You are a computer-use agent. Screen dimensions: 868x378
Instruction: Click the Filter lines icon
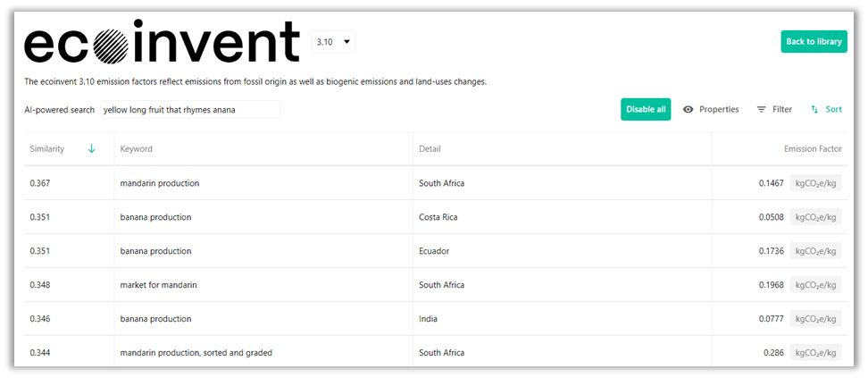(x=762, y=110)
